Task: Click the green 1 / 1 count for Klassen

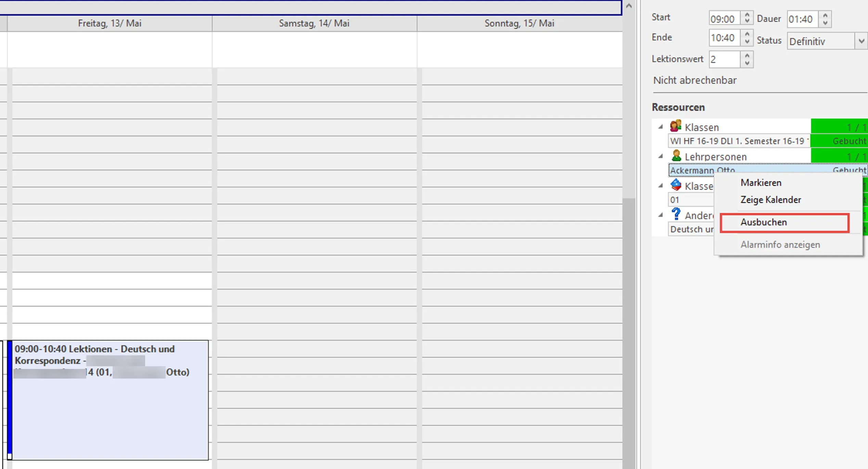Action: point(839,127)
